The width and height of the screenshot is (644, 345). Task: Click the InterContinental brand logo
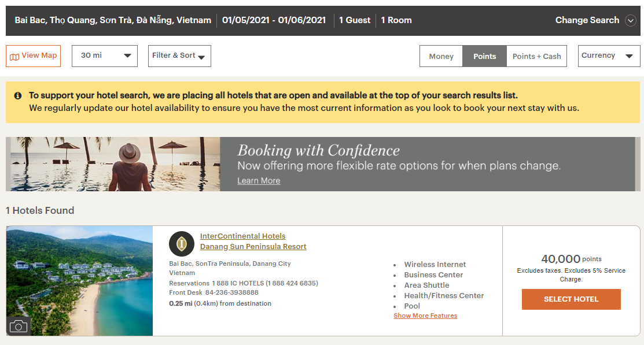pos(182,244)
